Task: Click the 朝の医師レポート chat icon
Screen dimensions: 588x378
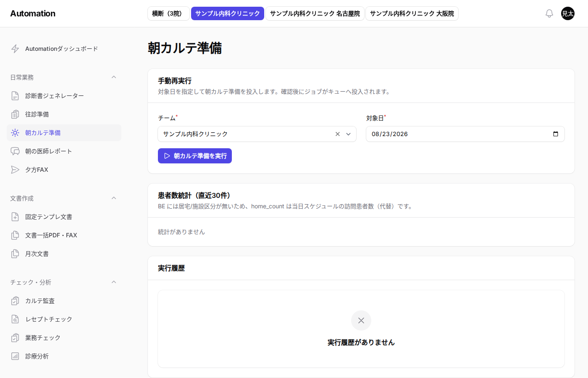Action: 15,151
